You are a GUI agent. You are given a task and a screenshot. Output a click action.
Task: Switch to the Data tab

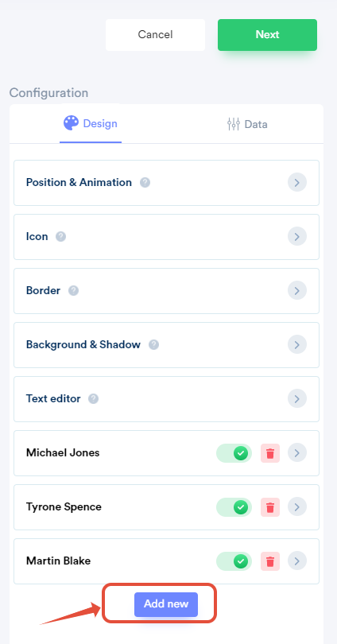(x=247, y=124)
